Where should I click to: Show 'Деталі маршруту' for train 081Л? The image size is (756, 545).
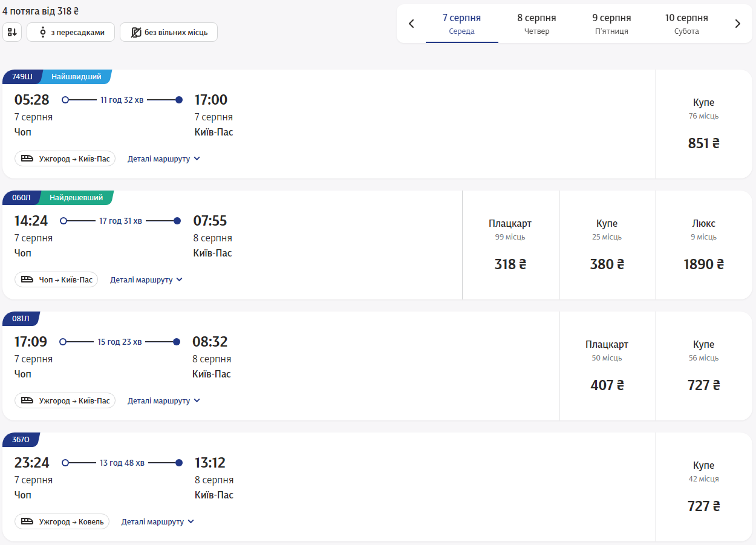pos(163,401)
